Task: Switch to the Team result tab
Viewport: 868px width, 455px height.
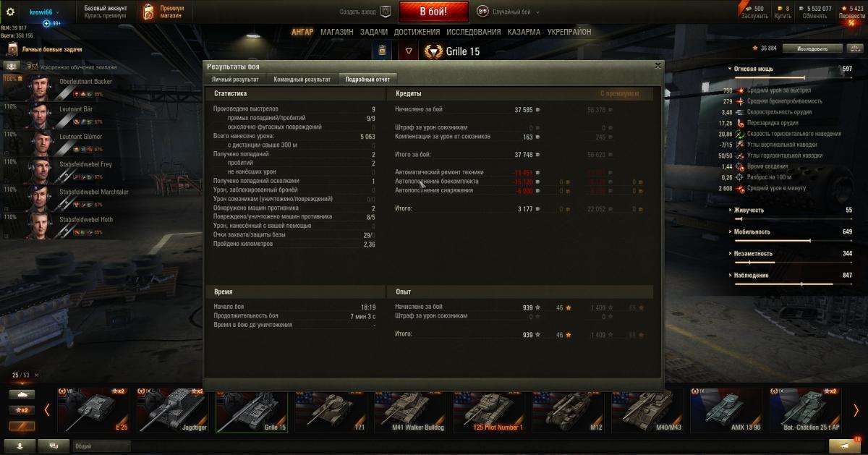Action: 302,79
